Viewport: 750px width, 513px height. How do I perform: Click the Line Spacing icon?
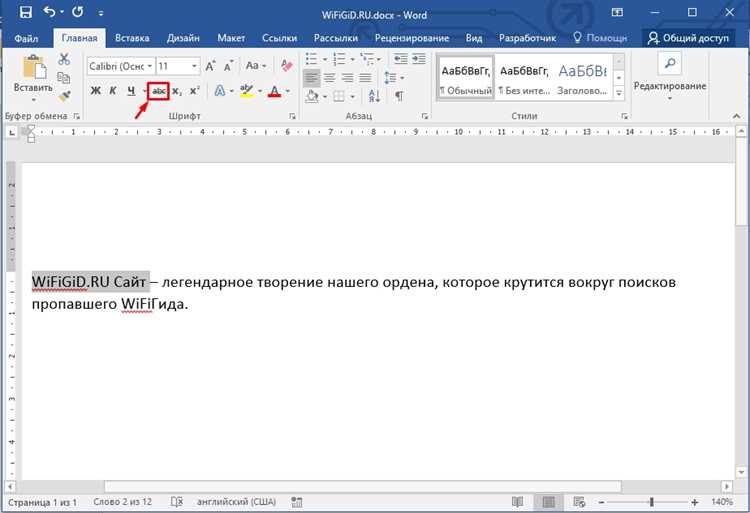pos(391,78)
